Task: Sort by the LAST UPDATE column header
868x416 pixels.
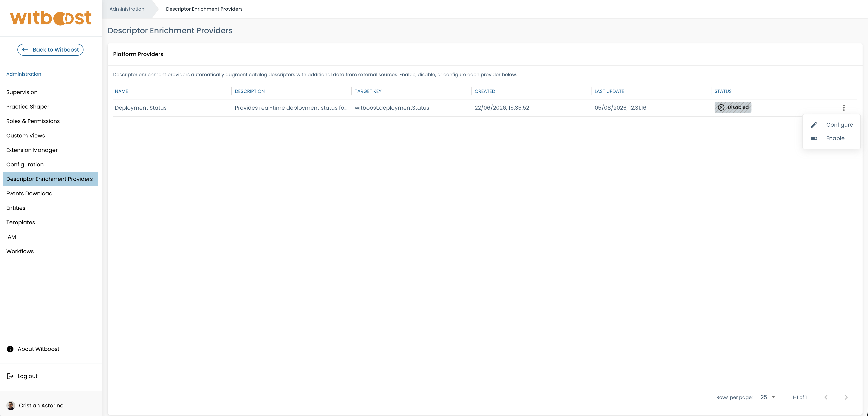Action: click(609, 91)
